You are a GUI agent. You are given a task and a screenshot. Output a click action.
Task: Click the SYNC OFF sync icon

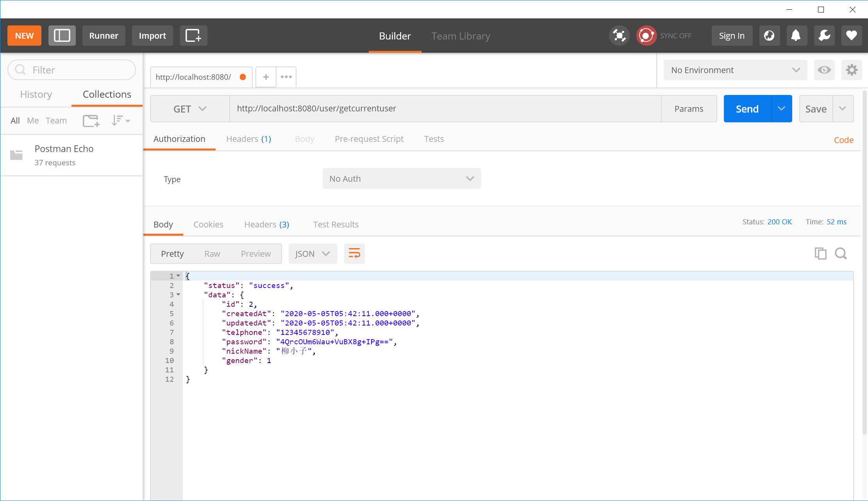point(646,36)
